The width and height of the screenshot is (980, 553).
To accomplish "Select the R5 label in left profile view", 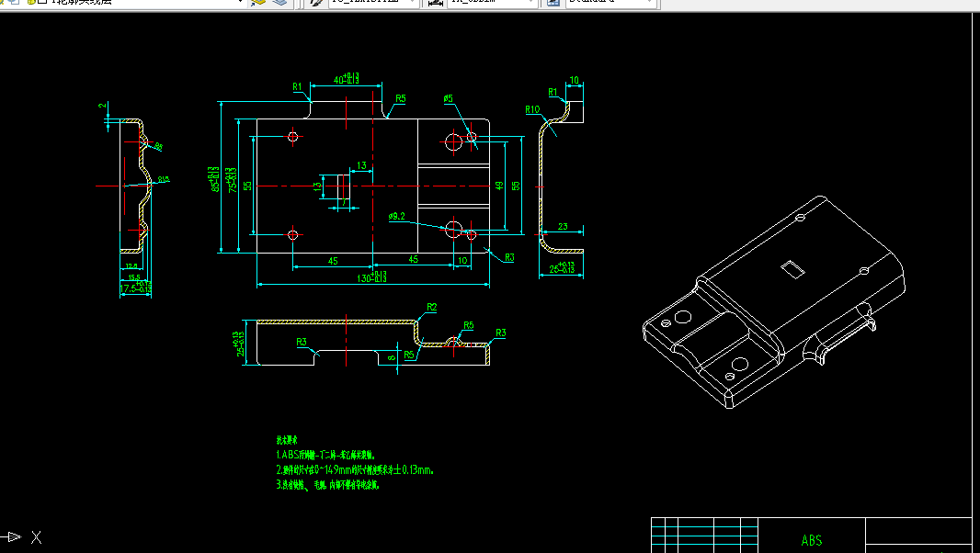I will tap(159, 147).
